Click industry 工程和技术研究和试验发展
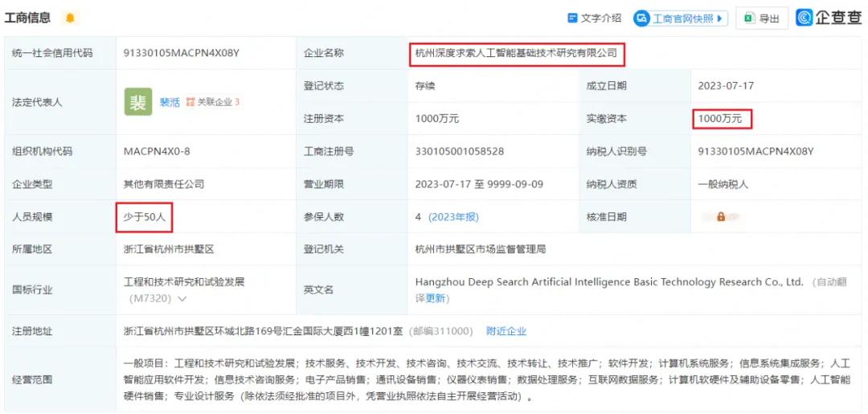868x414 pixels. [184, 282]
